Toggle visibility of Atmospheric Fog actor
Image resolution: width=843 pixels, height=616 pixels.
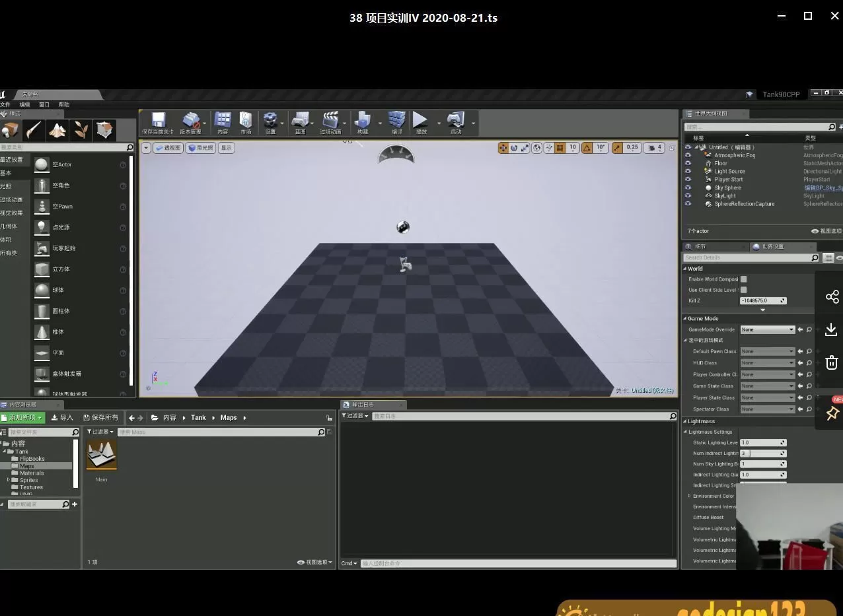[x=688, y=154]
